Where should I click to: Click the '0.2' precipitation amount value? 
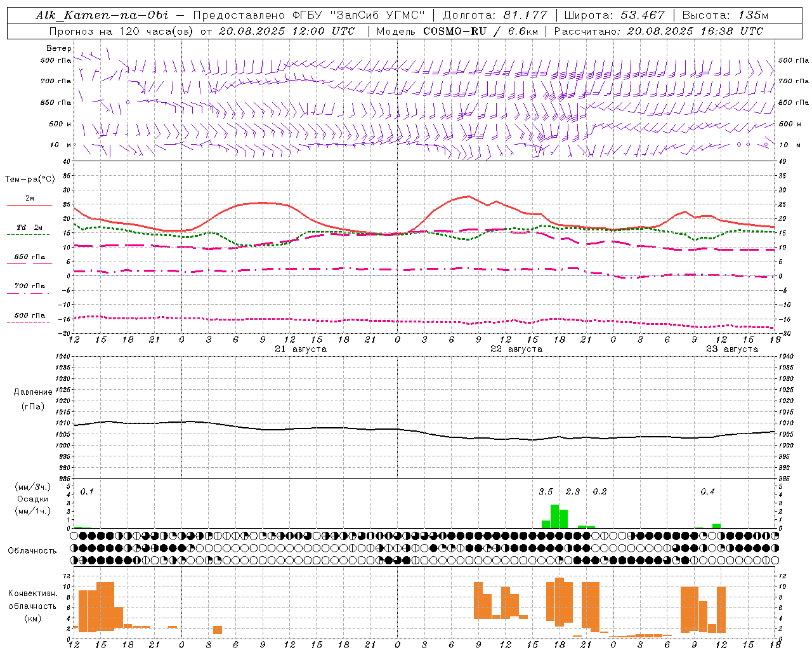pos(599,491)
